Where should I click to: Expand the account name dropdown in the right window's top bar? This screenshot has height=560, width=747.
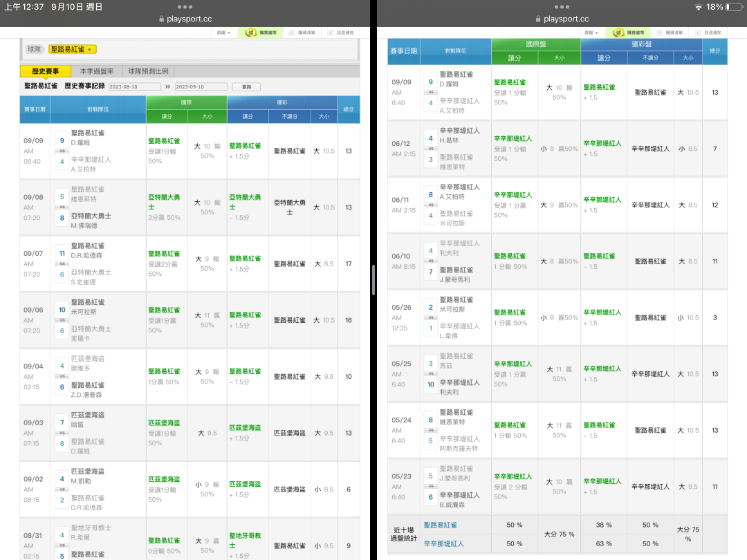click(x=591, y=33)
